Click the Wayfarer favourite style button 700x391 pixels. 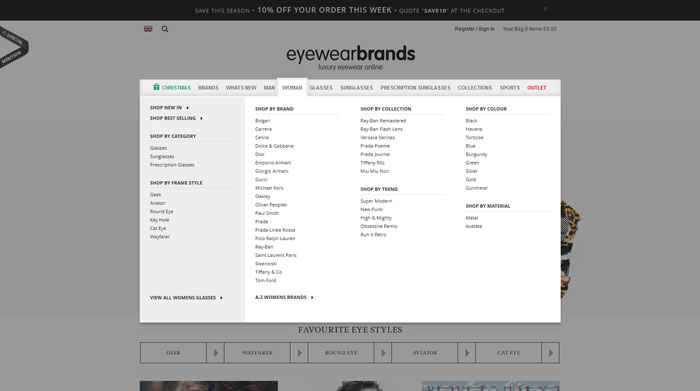pyautogui.click(x=257, y=353)
